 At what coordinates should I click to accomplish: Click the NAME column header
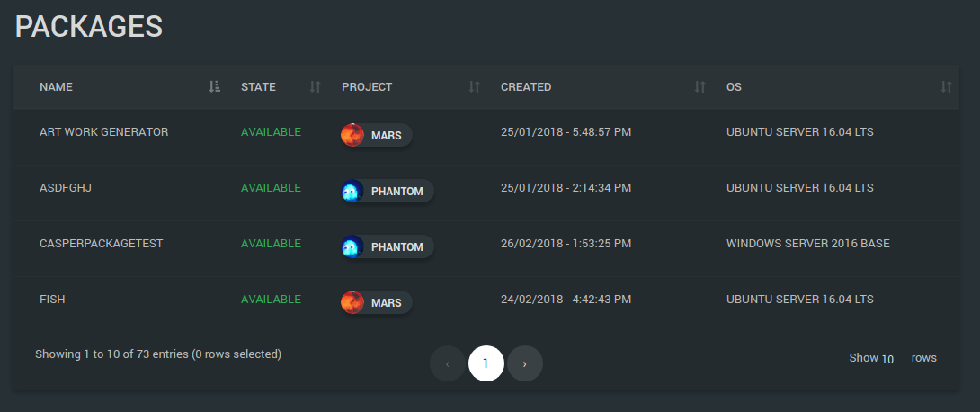tap(57, 87)
